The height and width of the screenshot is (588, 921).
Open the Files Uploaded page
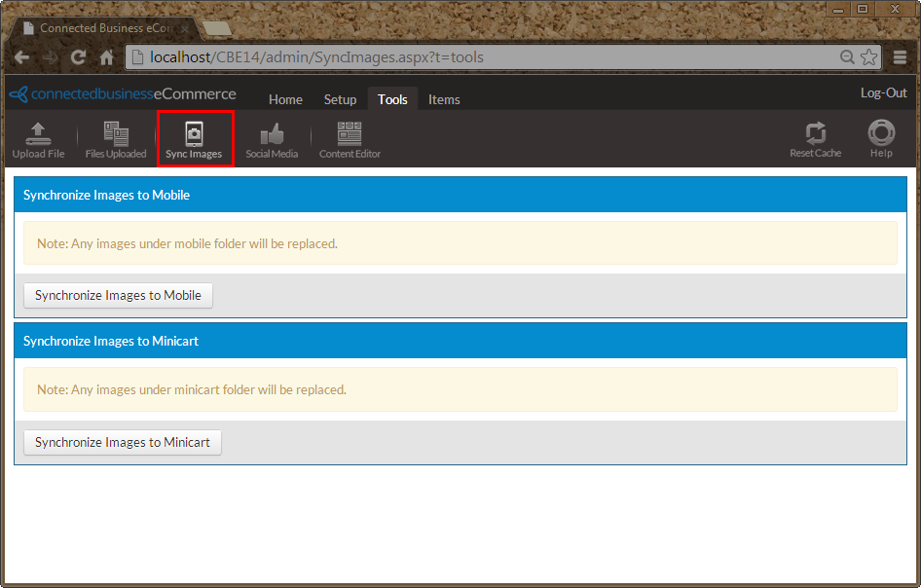[x=116, y=139]
